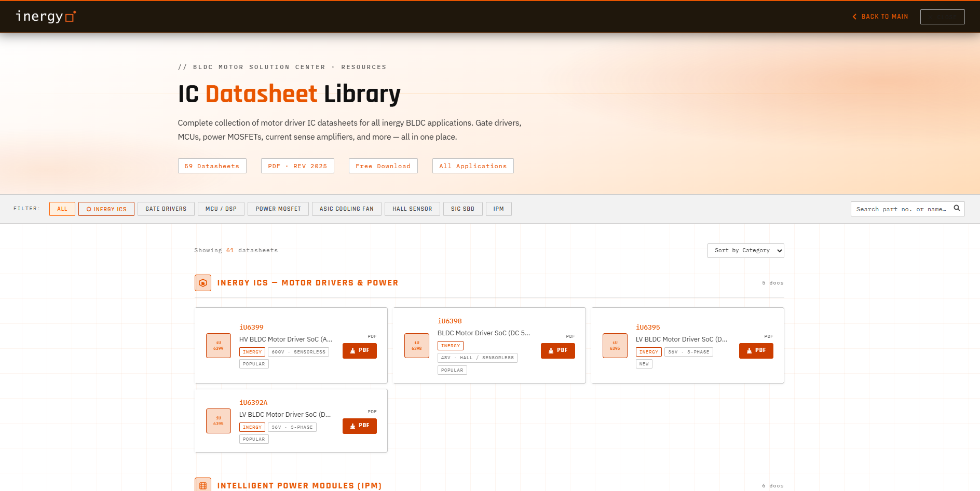The width and height of the screenshot is (980, 491).
Task: Download the iU6392A PDF datasheet
Action: pos(360,426)
